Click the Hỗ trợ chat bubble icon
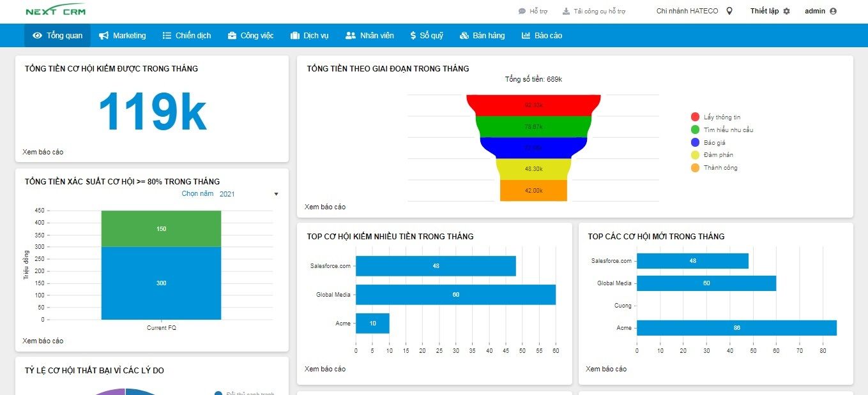This screenshot has height=395, width=868. click(522, 11)
